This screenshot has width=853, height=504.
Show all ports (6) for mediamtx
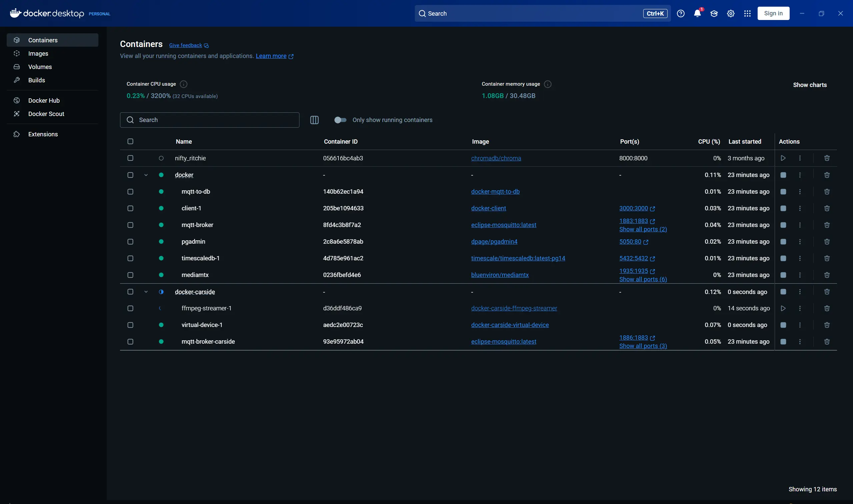click(643, 279)
